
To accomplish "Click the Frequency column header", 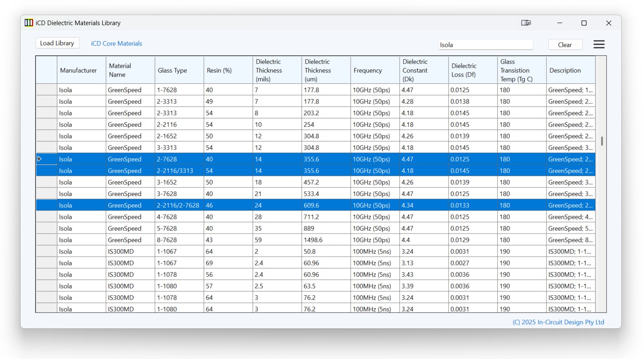I will [375, 70].
